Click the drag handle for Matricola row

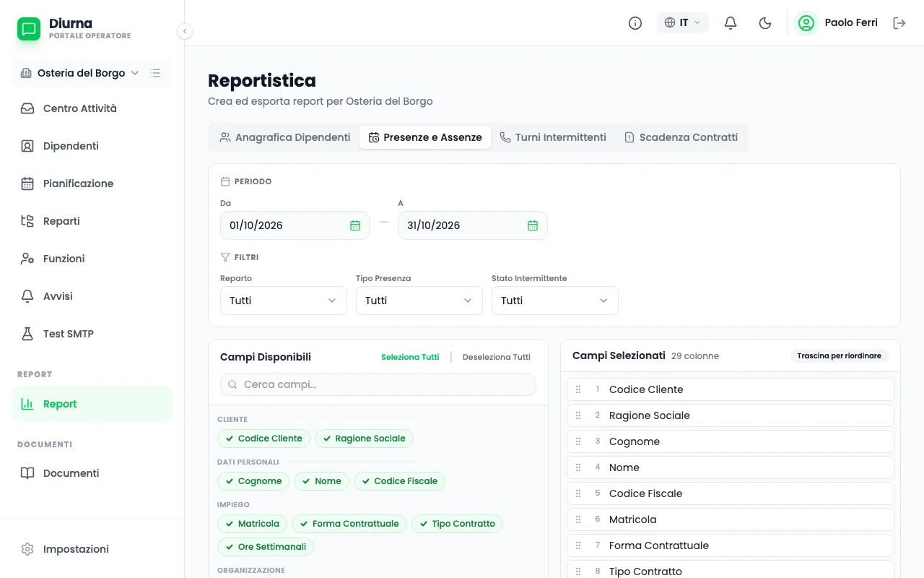click(x=578, y=519)
